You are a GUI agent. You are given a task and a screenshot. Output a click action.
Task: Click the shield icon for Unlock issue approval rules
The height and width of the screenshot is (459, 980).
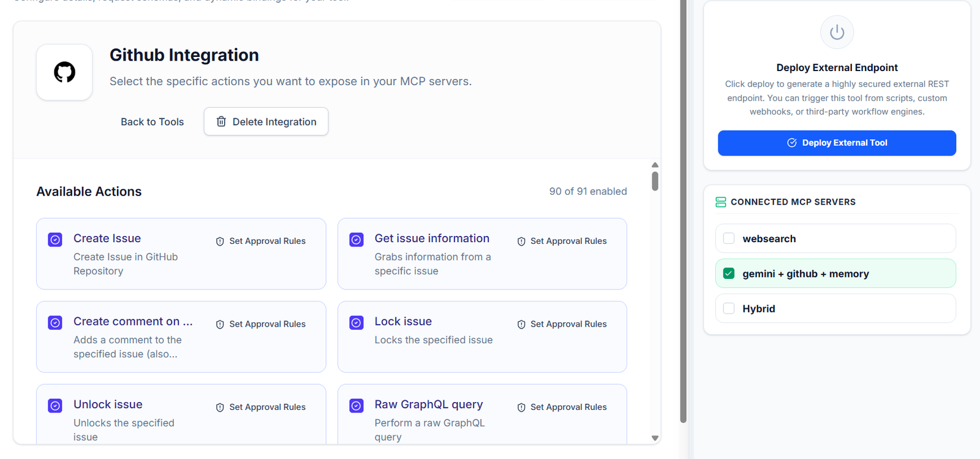[220, 408]
